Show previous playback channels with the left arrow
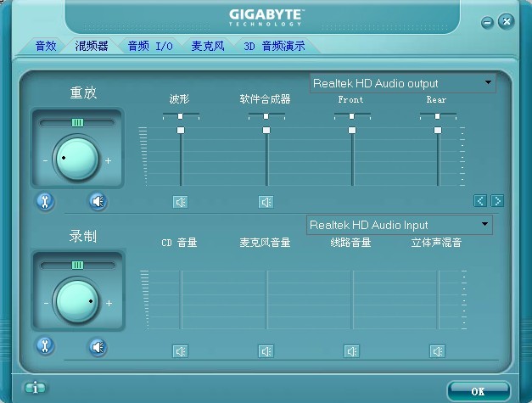The height and width of the screenshot is (403, 532). click(x=480, y=201)
